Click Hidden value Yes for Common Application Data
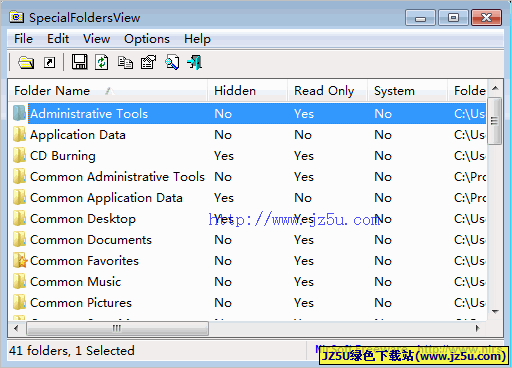Screen dimensions: 512x368 click(x=224, y=198)
